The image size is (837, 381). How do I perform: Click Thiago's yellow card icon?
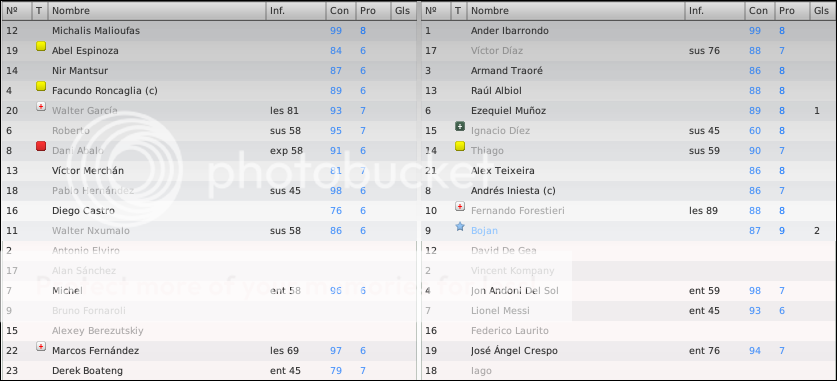[460, 146]
